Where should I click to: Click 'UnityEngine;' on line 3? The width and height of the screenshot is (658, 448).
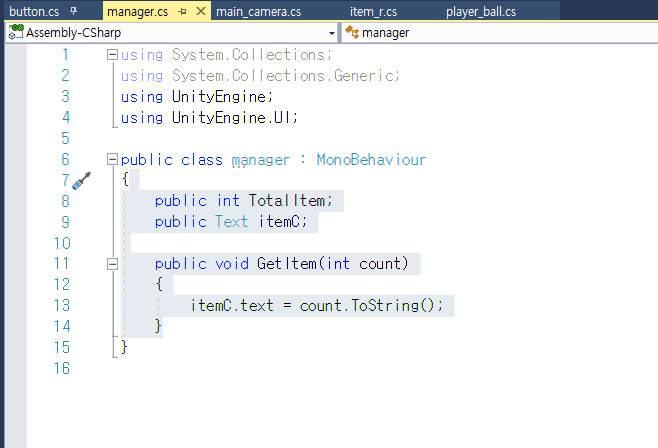tap(222, 97)
